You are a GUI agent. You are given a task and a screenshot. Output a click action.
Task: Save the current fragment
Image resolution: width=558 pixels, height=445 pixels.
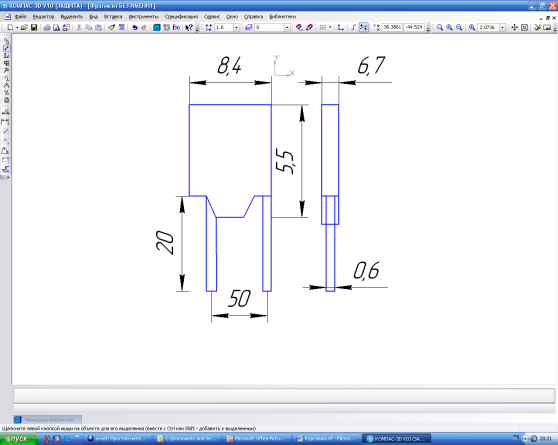[34, 27]
